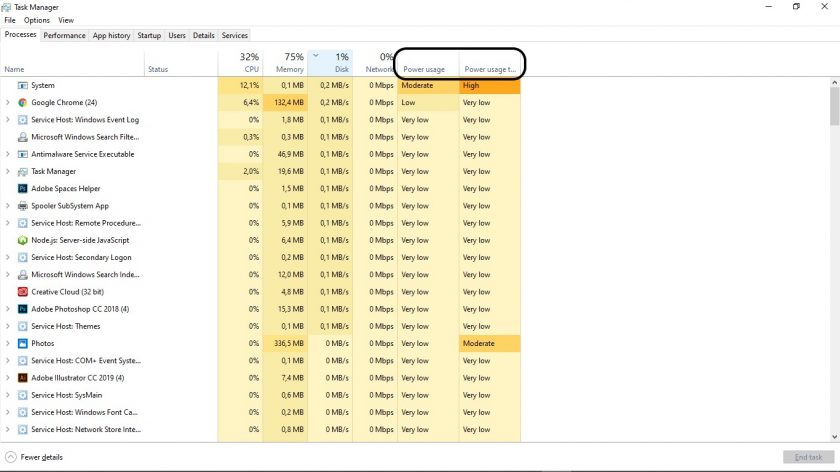The height and width of the screenshot is (472, 840).
Task: Click the Photos app icon
Action: 22,343
